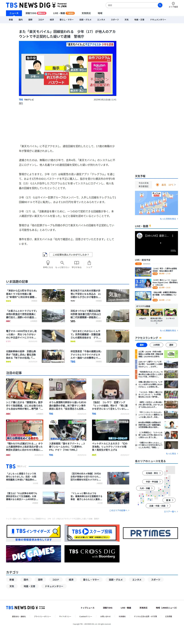Open the edge23 original video thumbnail

[x=143, y=312]
